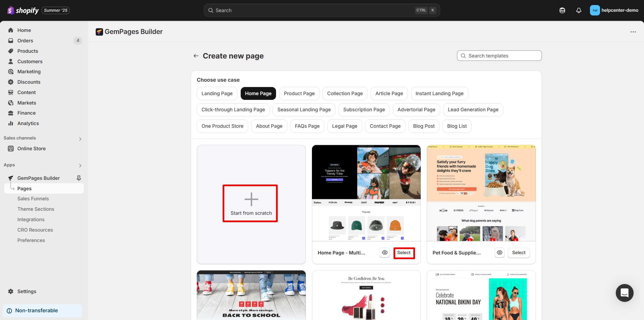Open the notifications bell

(579, 10)
